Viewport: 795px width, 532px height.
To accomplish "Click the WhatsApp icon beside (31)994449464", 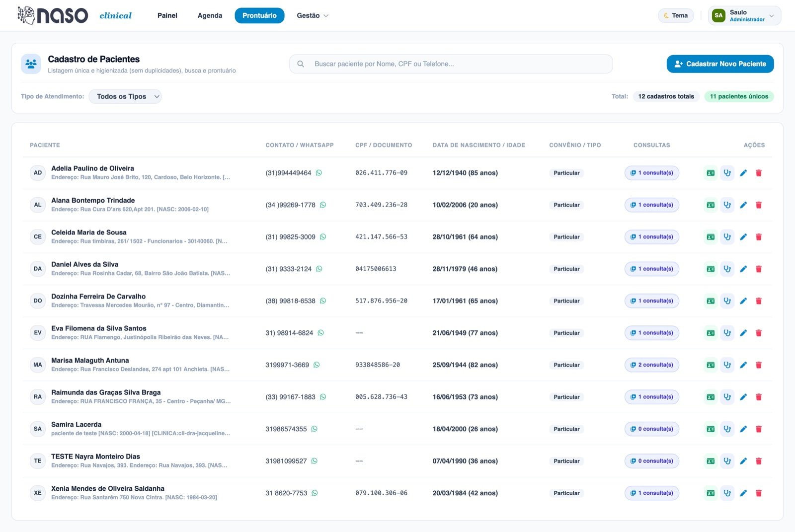I will tap(319, 173).
